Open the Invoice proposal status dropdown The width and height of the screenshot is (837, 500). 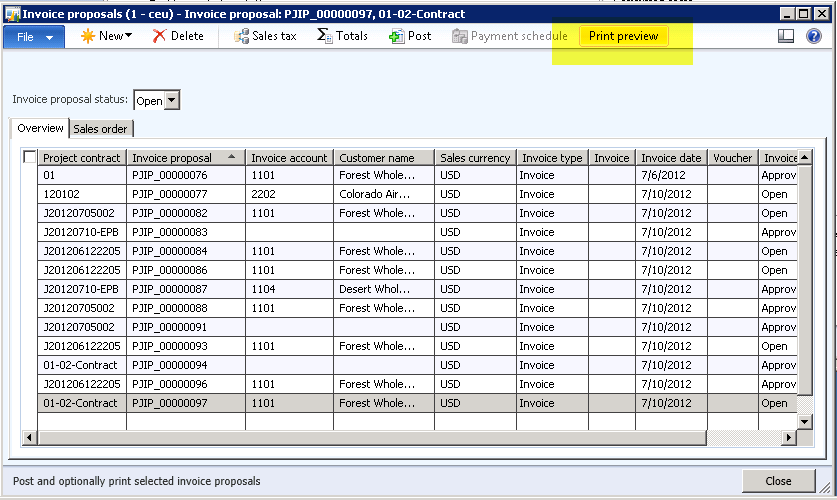[x=172, y=100]
